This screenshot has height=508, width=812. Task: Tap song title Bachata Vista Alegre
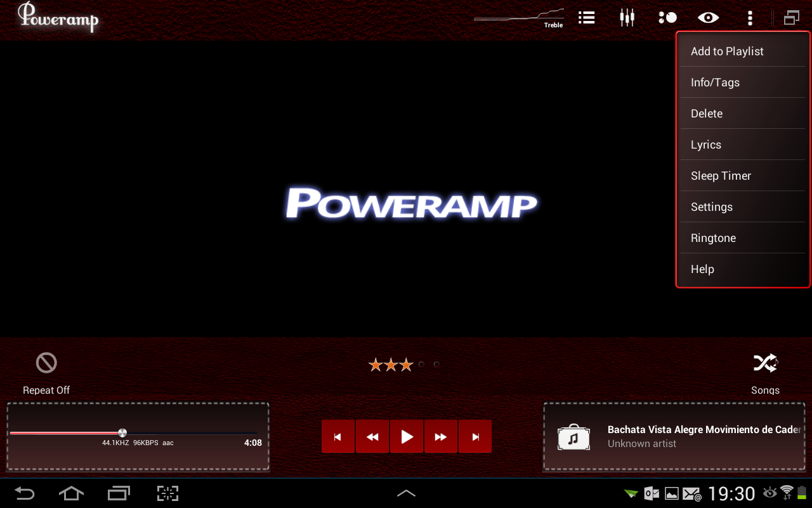[x=704, y=430]
